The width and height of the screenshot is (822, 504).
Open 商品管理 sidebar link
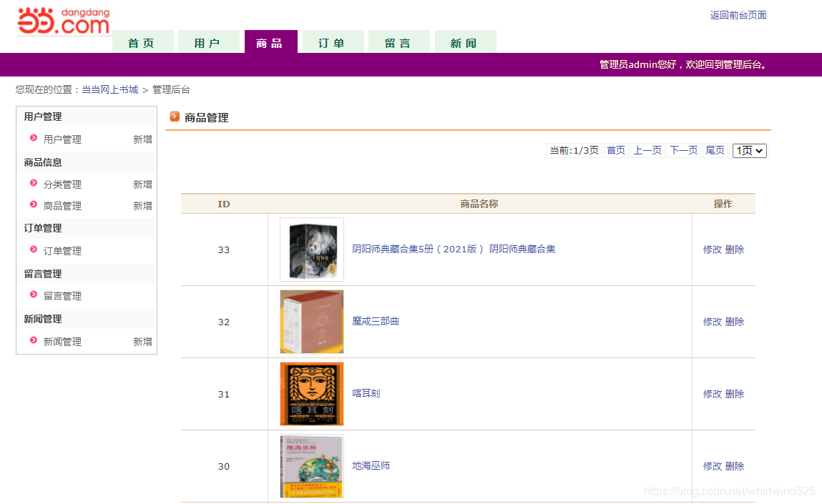(x=62, y=206)
